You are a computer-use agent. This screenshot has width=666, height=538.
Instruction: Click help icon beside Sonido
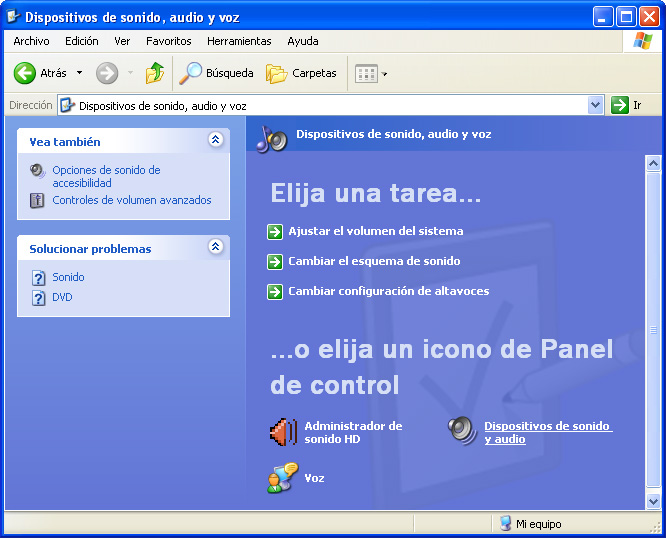click(x=38, y=278)
